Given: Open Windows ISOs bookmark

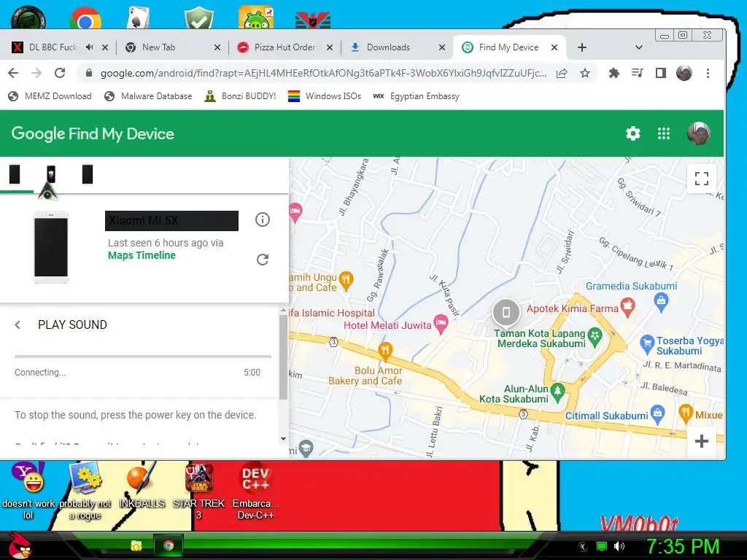Looking at the screenshot, I should [x=325, y=96].
